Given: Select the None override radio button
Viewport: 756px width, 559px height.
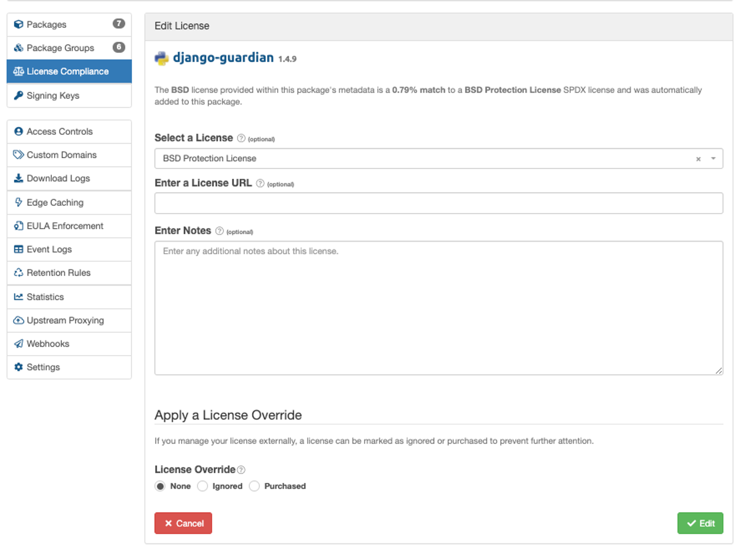Looking at the screenshot, I should [160, 486].
